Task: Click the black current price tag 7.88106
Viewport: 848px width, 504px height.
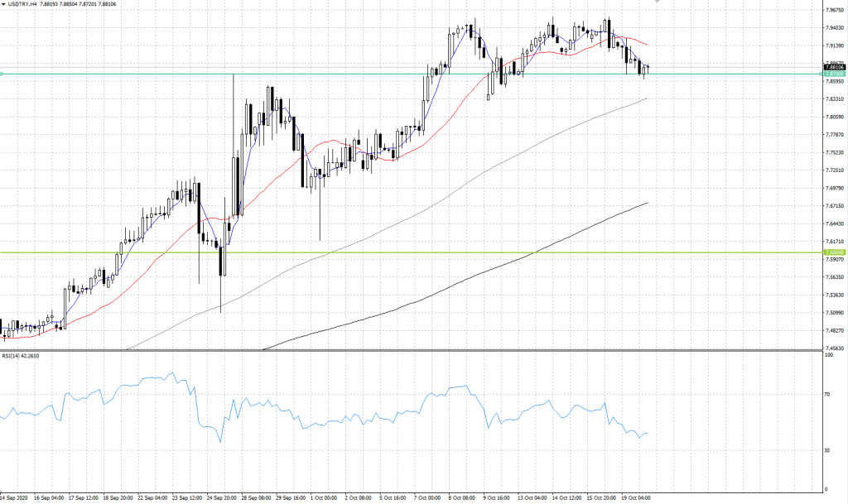Action: tap(832, 67)
